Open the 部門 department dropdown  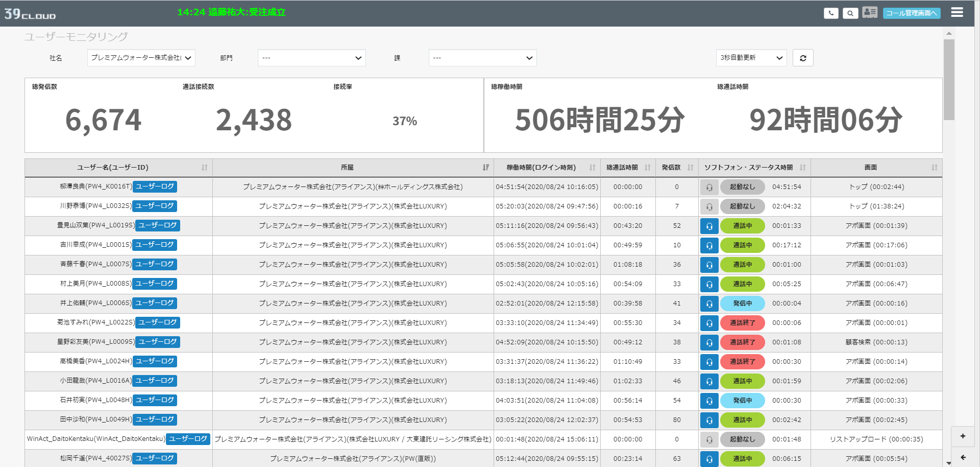(x=312, y=58)
